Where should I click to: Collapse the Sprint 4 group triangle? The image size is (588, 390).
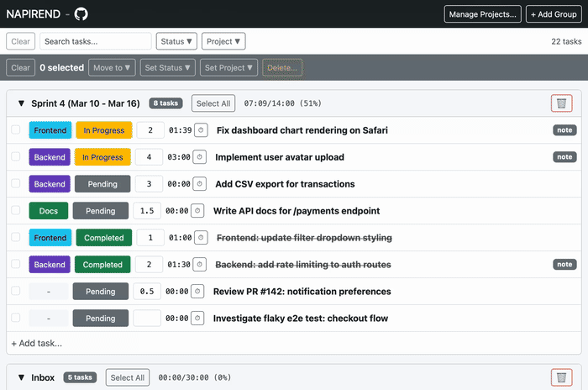[x=20, y=103]
